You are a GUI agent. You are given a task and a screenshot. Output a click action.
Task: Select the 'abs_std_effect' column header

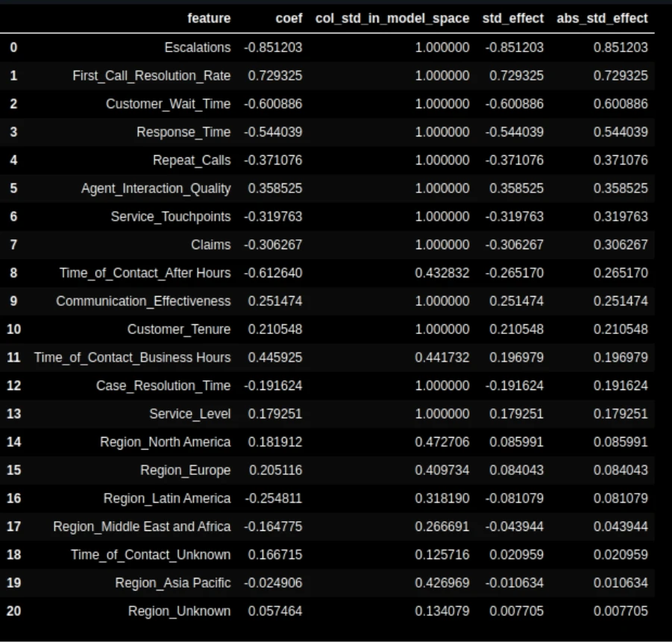click(x=602, y=18)
